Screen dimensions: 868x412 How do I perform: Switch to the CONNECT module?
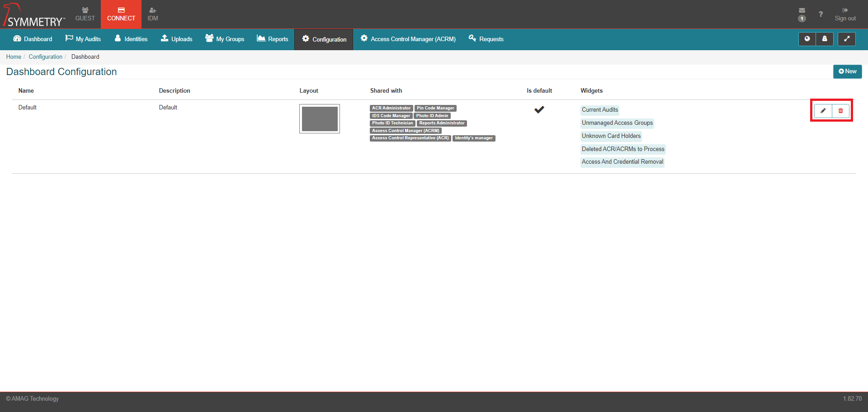[x=121, y=14]
